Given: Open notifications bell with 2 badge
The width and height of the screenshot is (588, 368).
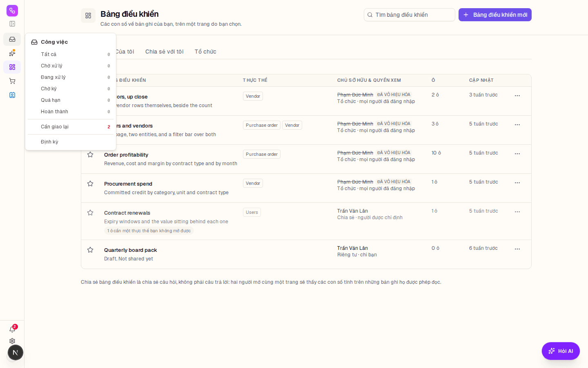Looking at the screenshot, I should [12, 329].
